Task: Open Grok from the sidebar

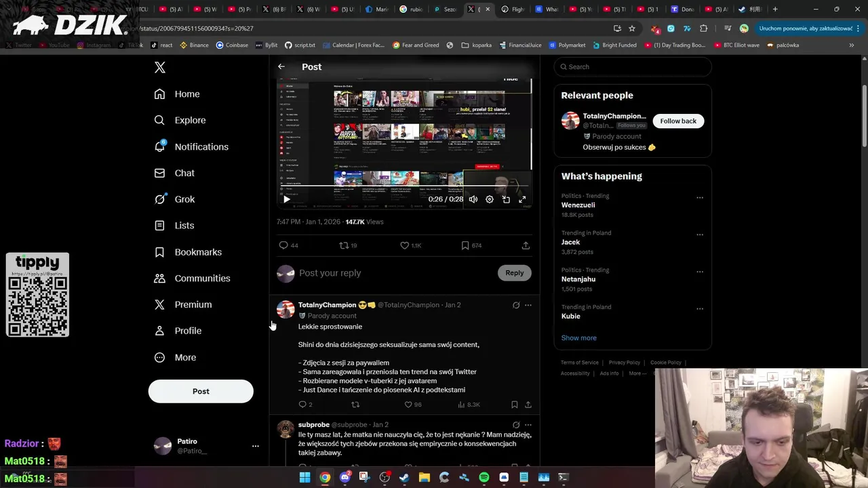Action: pyautogui.click(x=174, y=199)
